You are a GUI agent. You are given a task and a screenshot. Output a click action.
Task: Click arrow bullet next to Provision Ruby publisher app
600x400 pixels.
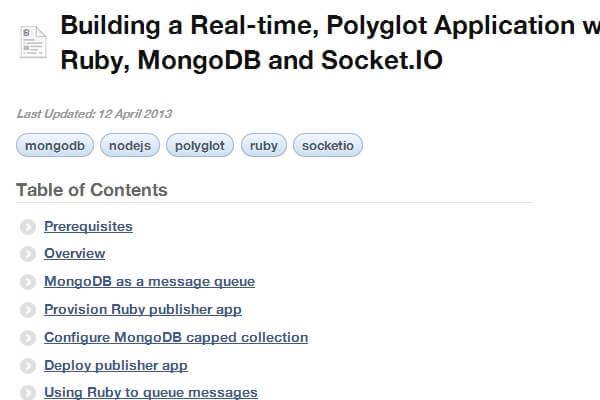27,311
